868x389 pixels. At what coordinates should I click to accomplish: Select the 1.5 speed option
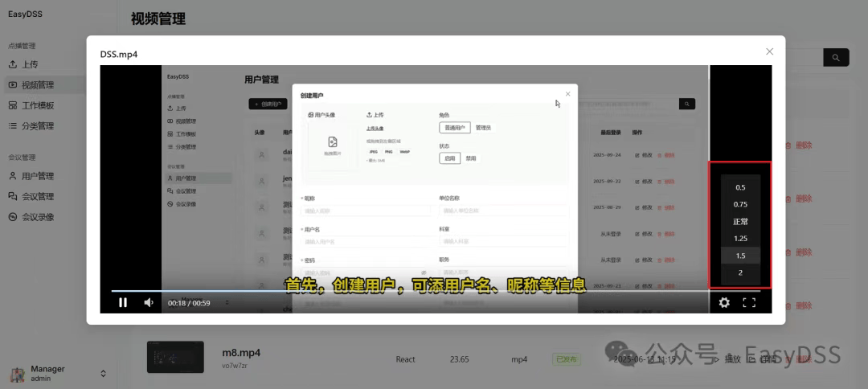[740, 256]
